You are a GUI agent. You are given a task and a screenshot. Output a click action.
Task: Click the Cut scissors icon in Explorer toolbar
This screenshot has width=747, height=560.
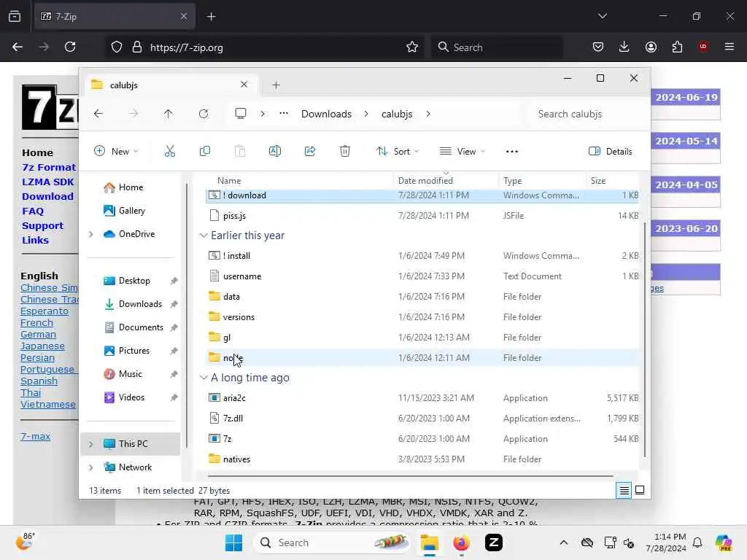pos(169,152)
